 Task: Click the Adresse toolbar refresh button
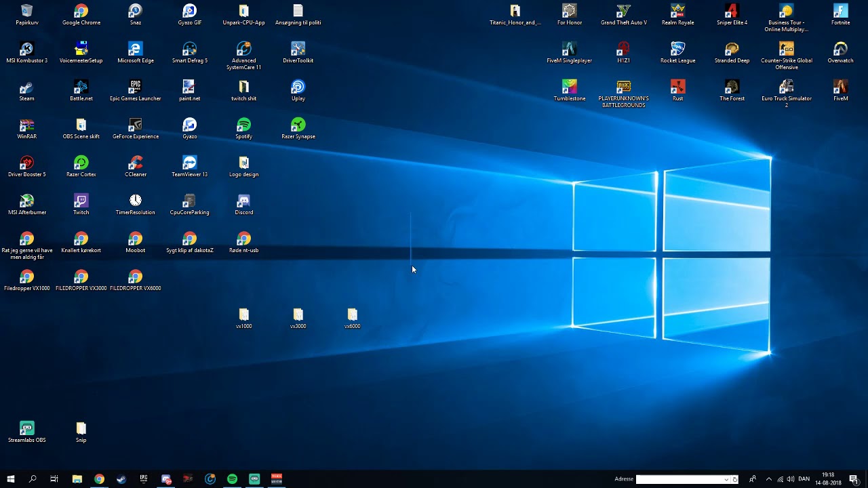coord(734,479)
